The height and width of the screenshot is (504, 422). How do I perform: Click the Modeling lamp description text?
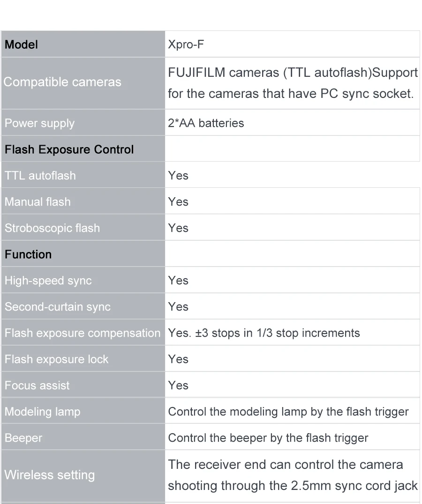288,412
